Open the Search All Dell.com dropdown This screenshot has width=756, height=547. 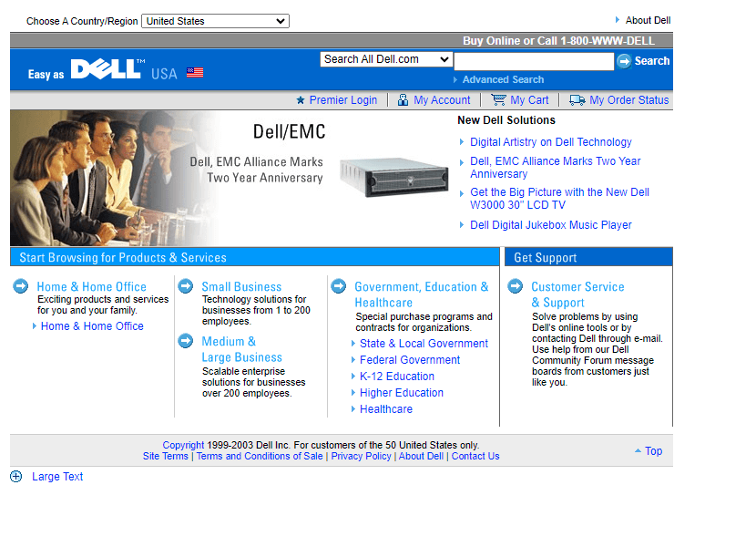(x=386, y=59)
